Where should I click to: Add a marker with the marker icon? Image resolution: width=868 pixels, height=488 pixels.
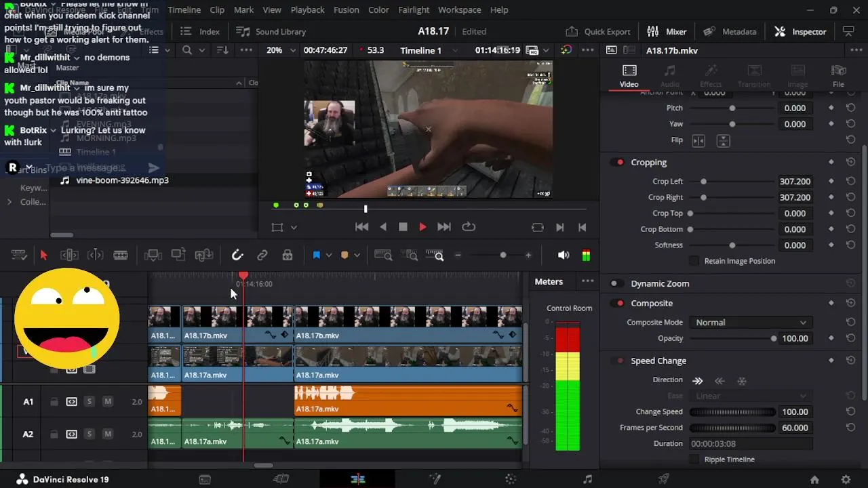point(344,256)
